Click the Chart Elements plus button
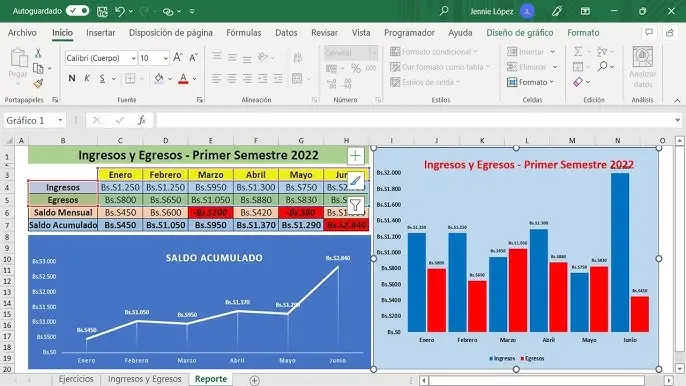This screenshot has width=686, height=386. pyautogui.click(x=355, y=156)
